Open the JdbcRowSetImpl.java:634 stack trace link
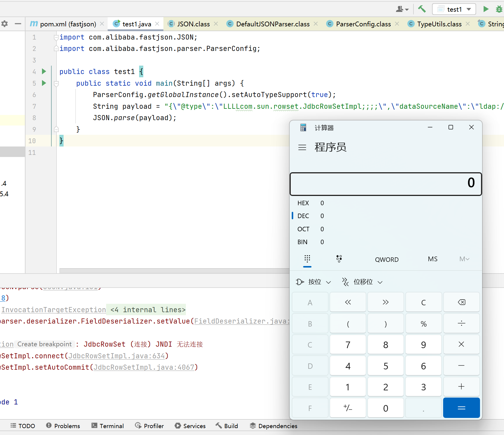Image resolution: width=504 pixels, height=435 pixels. [117, 356]
